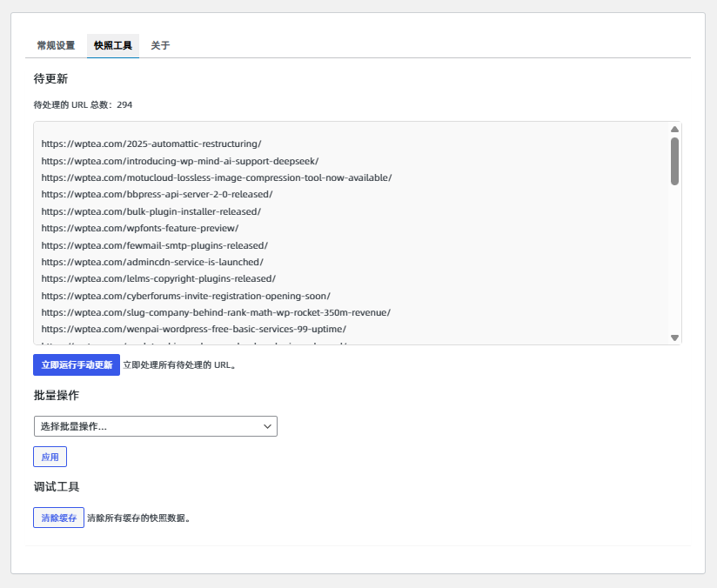Image resolution: width=717 pixels, height=588 pixels.
Task: Click the URL list scrollbar thumb
Action: [674, 161]
